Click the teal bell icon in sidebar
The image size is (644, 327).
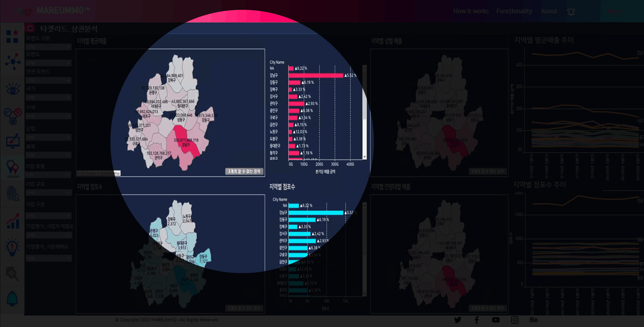pyautogui.click(x=12, y=298)
